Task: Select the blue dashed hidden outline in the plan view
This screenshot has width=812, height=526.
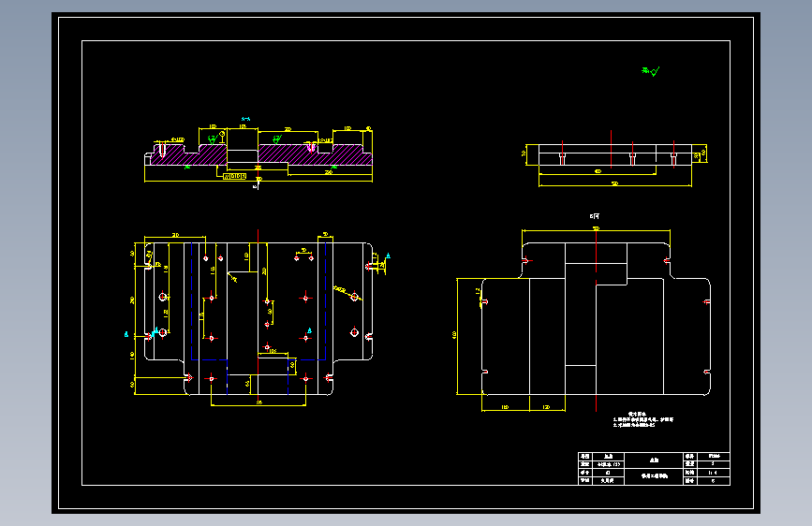Action: click(x=258, y=317)
